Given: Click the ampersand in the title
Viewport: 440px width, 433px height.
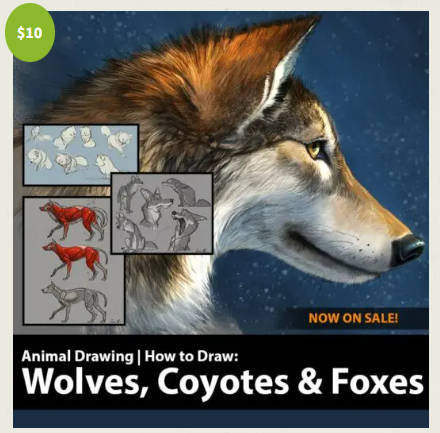Looking at the screenshot, I should click(x=310, y=382).
